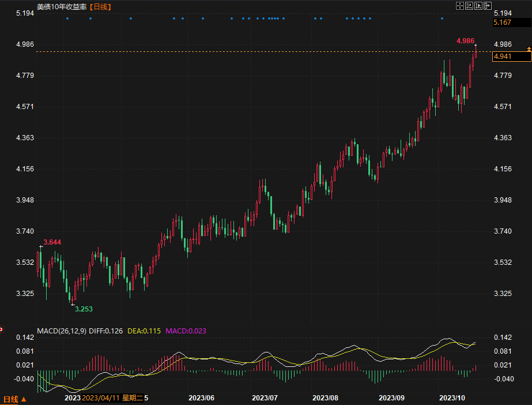The width and height of the screenshot is (532, 405).
Task: Click the 3.253 low point marker
Action: point(84,309)
